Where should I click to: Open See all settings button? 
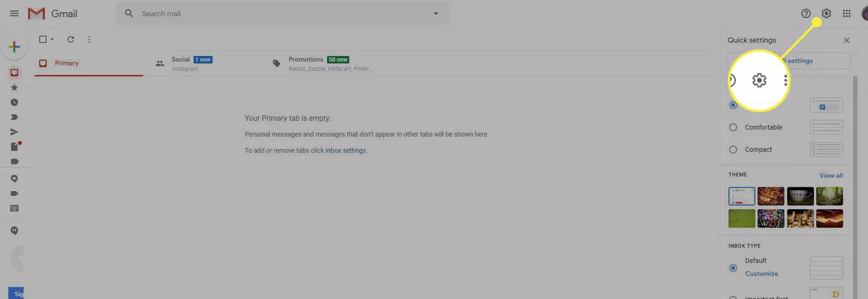(x=789, y=61)
